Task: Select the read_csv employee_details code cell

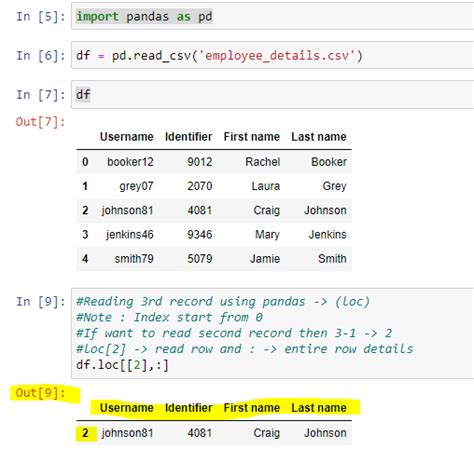Action: [x=272, y=55]
